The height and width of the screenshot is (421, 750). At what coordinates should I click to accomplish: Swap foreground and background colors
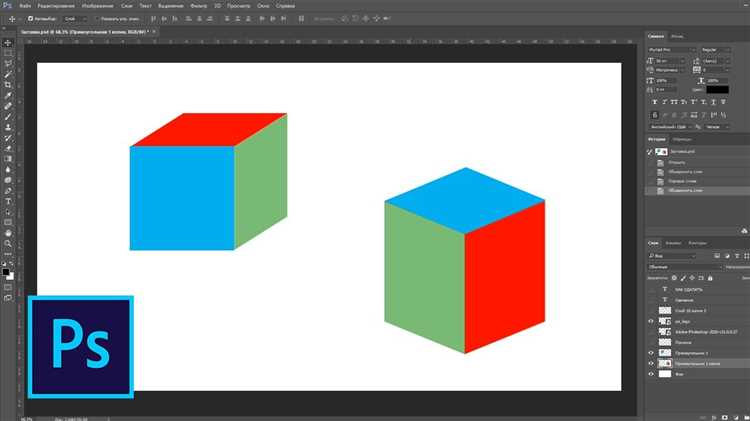click(11, 264)
